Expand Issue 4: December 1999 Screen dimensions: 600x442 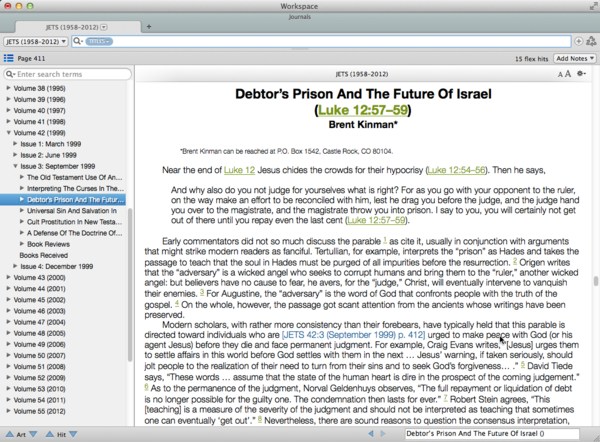tap(16, 266)
